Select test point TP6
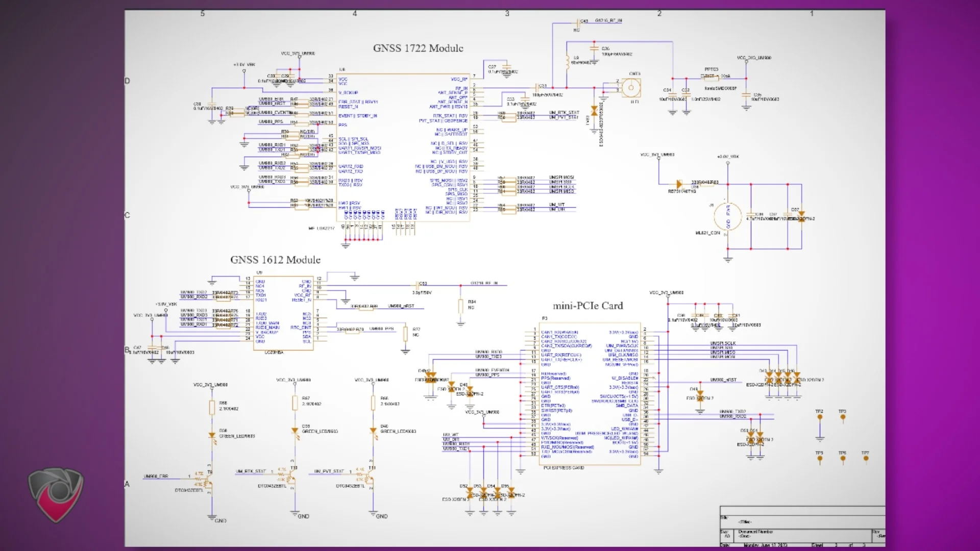Screen dimensions: 980x551 (843, 458)
